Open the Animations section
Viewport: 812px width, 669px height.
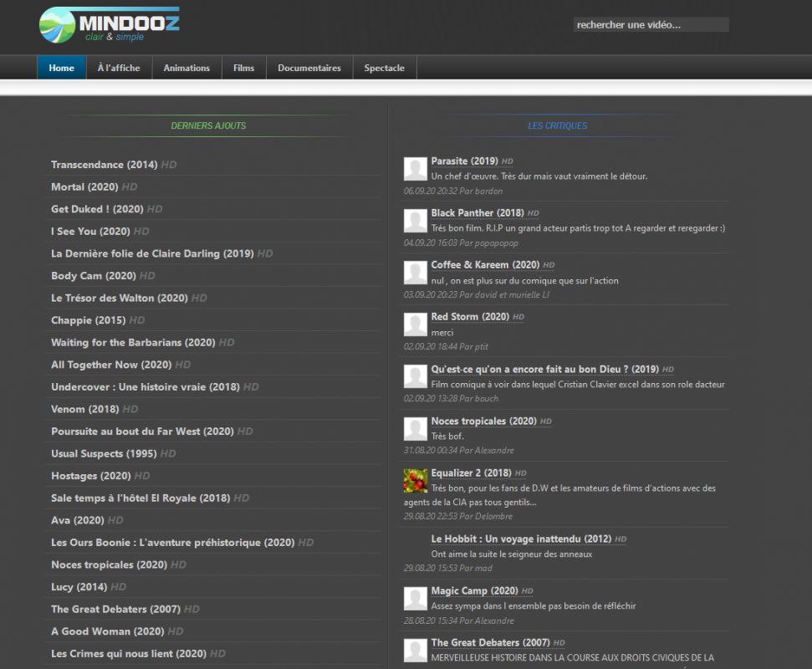187,68
